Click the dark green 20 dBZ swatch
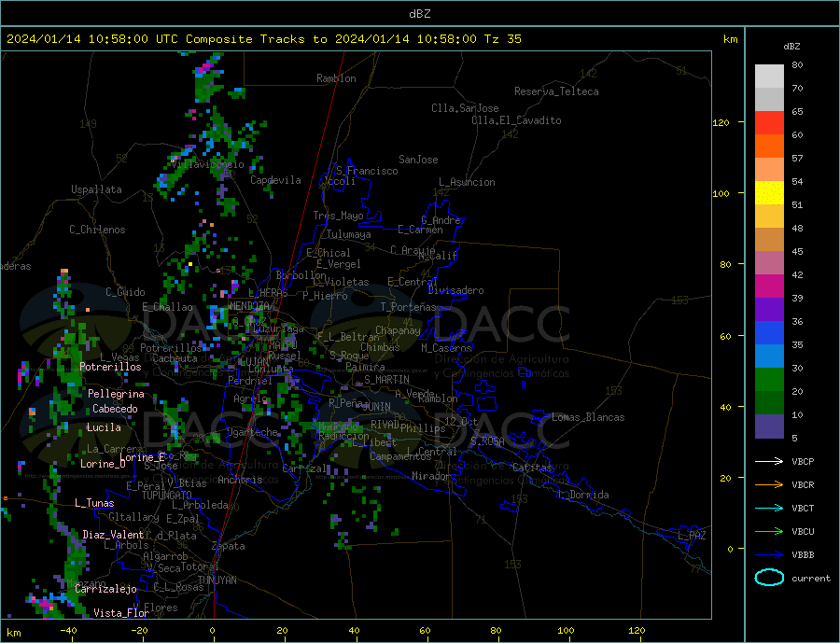The image size is (840, 643). point(769,402)
